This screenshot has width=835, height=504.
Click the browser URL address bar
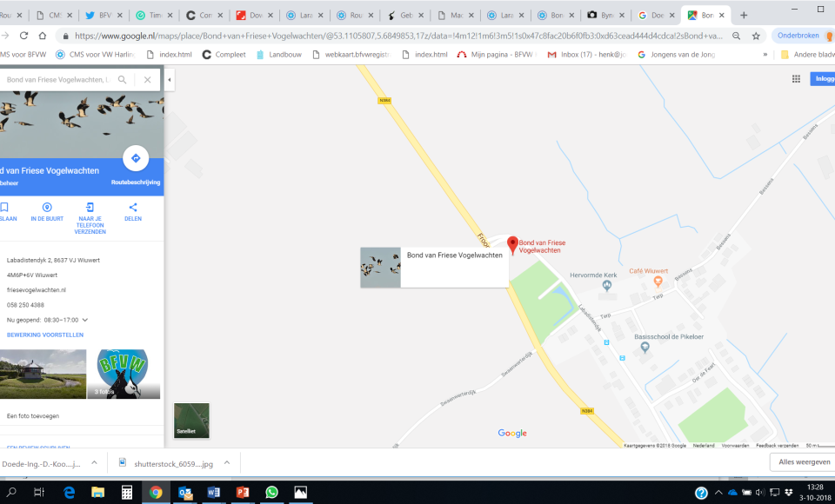tap(398, 36)
